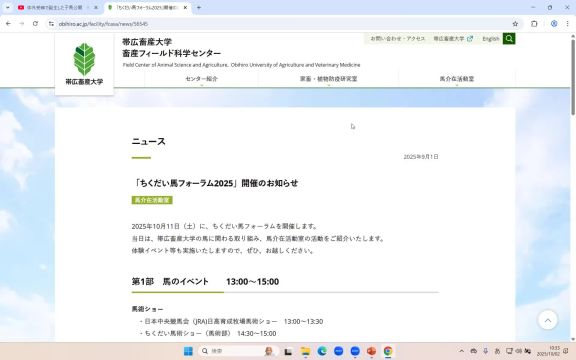576x360 pixels.
Task: Click the 2025年9月1日 date text
Action: pos(421,157)
